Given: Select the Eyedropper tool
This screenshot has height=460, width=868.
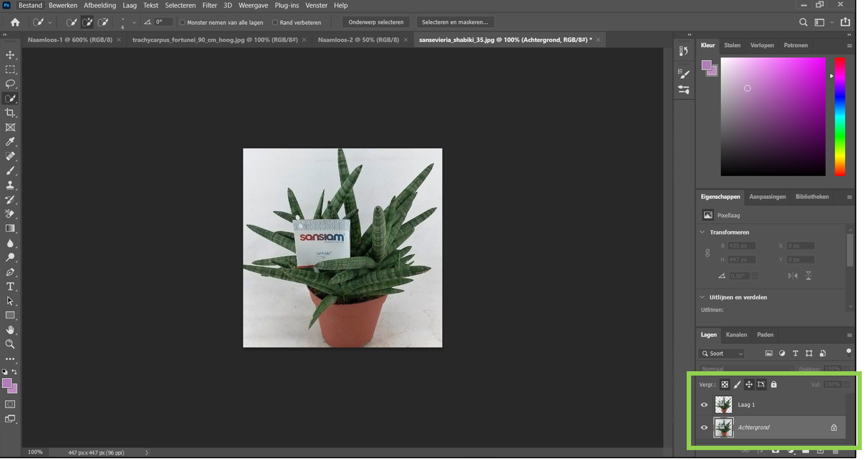Looking at the screenshot, I should click(x=11, y=142).
